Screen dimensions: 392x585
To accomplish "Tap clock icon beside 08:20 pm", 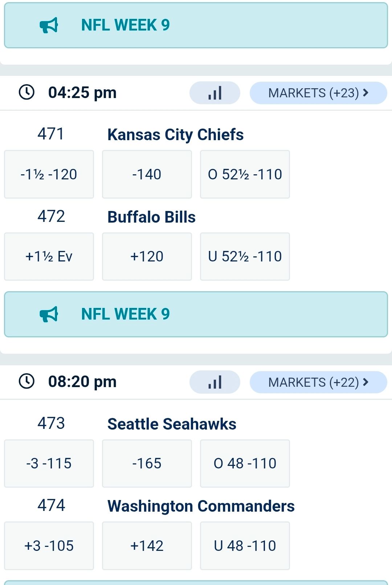I will pyautogui.click(x=26, y=381).
